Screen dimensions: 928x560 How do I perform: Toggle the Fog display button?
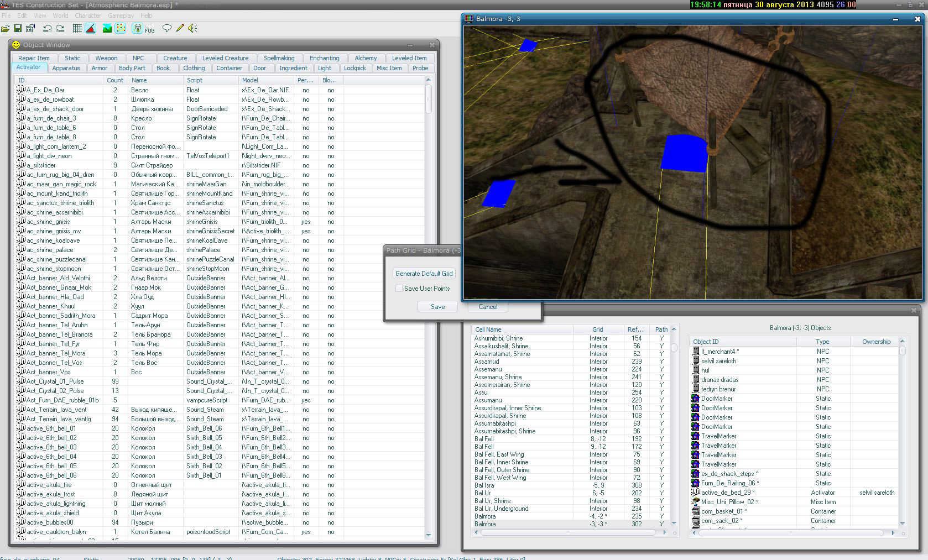click(150, 29)
